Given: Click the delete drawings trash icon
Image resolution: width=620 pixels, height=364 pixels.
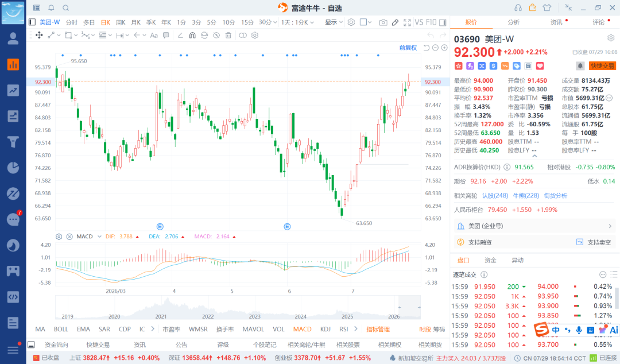Looking at the screenshot, I should tap(228, 35).
